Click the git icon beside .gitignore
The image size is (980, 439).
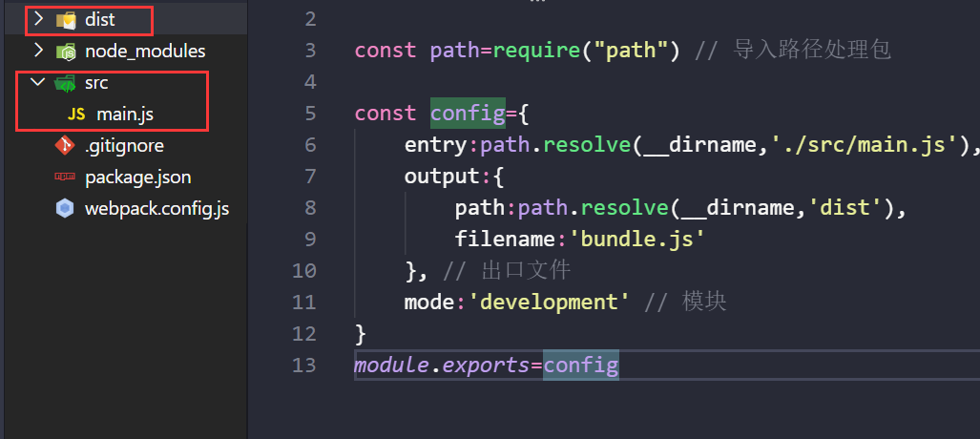coord(64,146)
